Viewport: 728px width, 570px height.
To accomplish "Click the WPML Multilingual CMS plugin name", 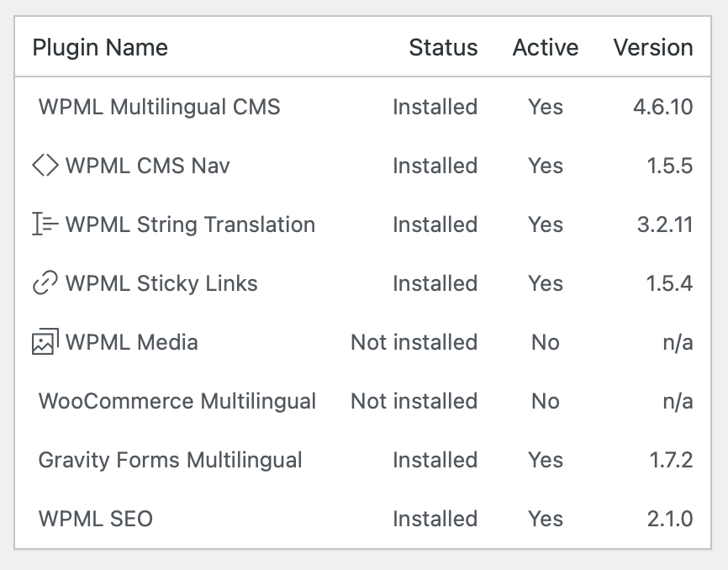I will click(159, 107).
